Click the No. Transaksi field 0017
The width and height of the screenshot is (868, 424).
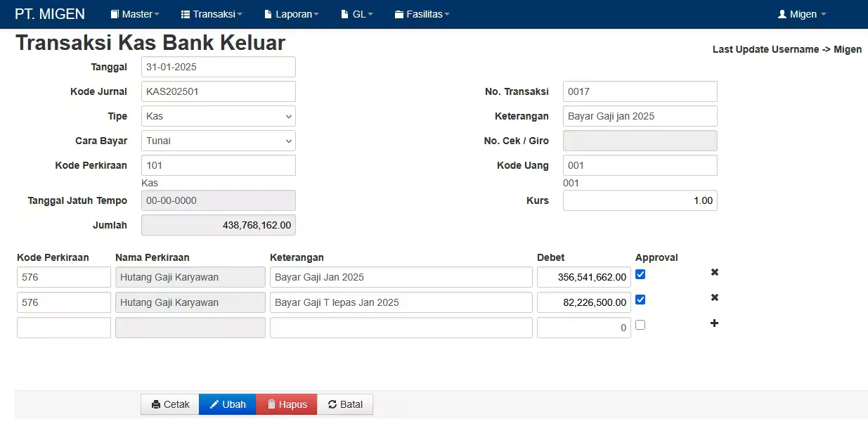coord(640,91)
